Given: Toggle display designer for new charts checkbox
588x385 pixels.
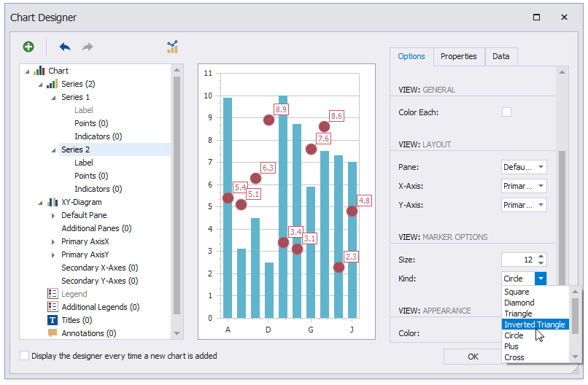Looking at the screenshot, I should (x=25, y=356).
